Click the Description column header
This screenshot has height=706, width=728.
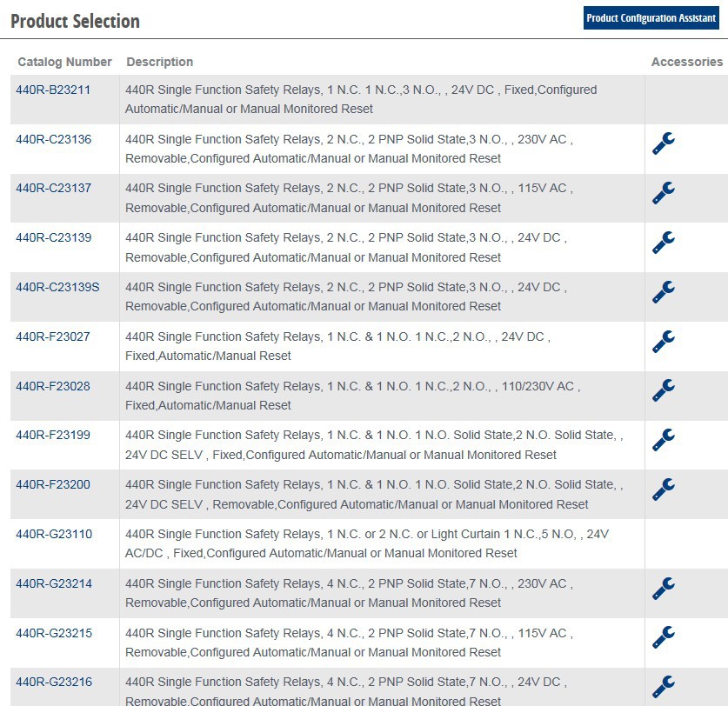[160, 62]
